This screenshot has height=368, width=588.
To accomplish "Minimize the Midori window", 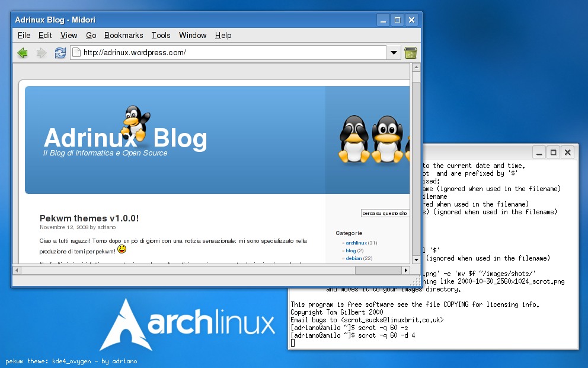I will coord(383,20).
